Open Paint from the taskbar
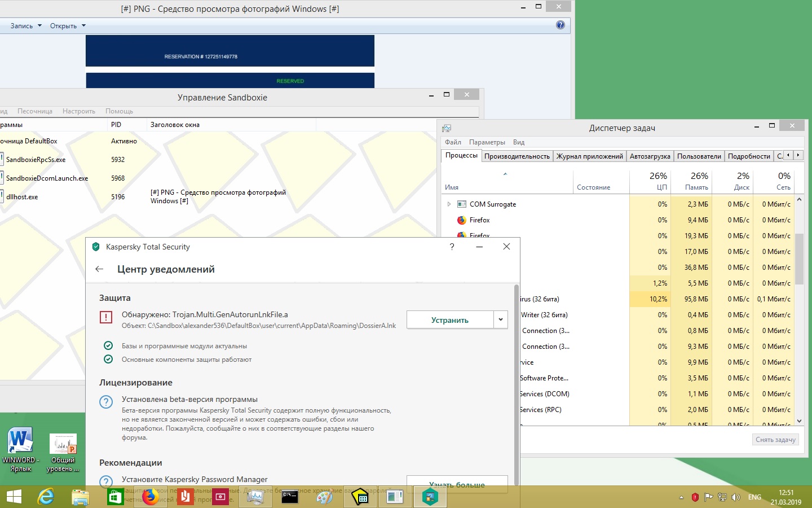 pyautogui.click(x=325, y=497)
